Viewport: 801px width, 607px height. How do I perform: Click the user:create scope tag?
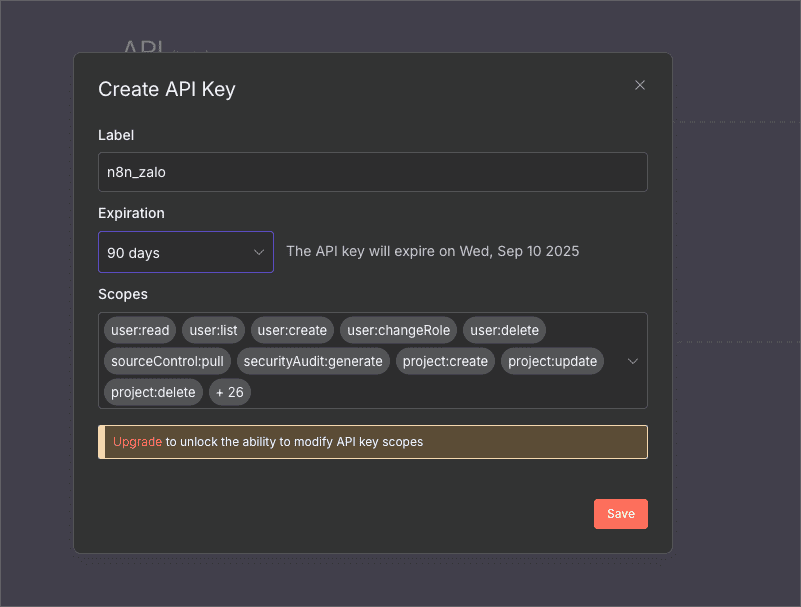tap(292, 330)
